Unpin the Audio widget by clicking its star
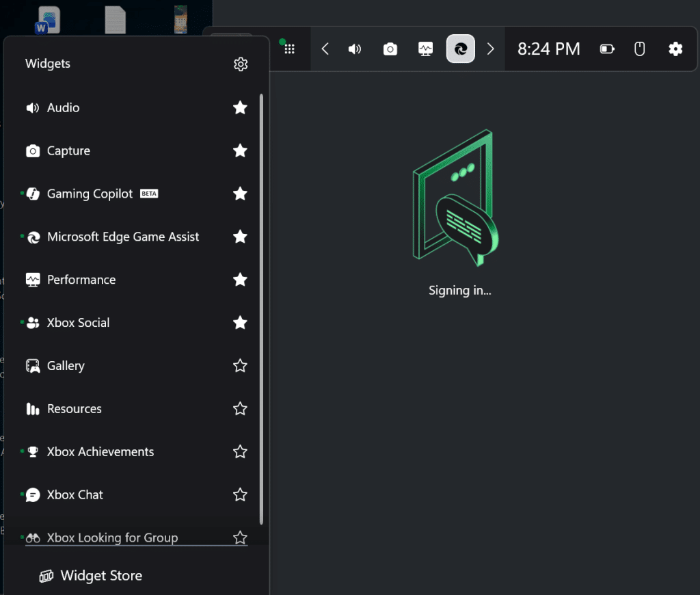This screenshot has height=595, width=700. click(240, 107)
